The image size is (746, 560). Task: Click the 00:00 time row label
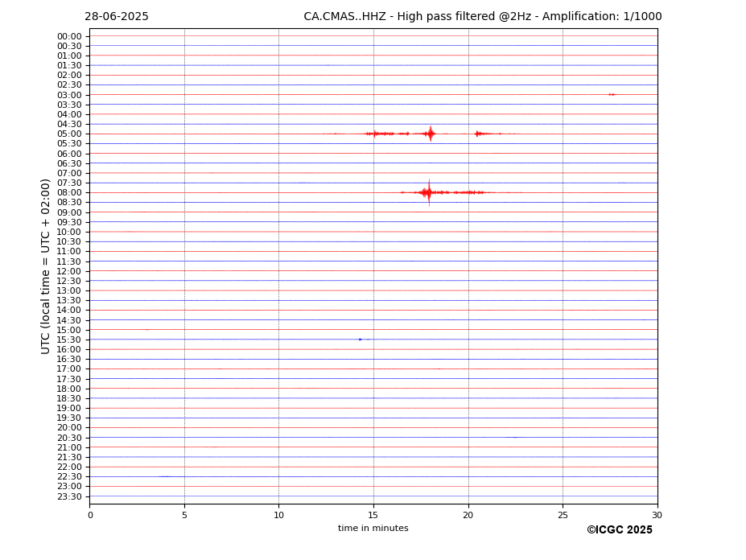[69, 36]
